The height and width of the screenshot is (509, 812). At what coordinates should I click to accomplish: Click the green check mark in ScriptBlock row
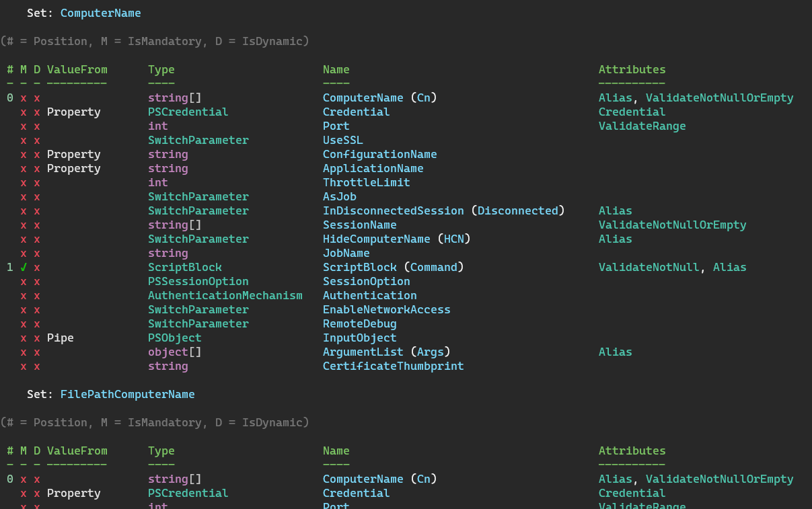click(24, 267)
